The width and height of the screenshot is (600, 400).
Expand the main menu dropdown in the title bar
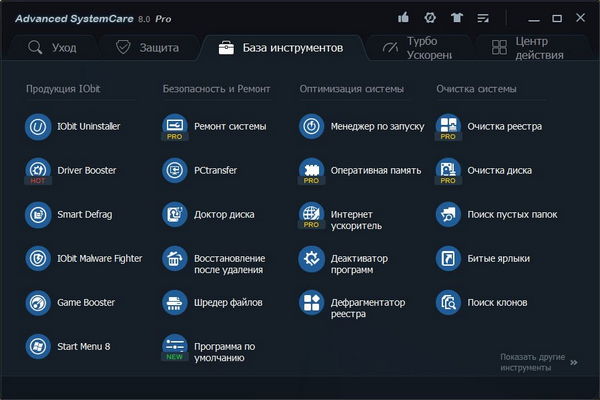pyautogui.click(x=485, y=18)
